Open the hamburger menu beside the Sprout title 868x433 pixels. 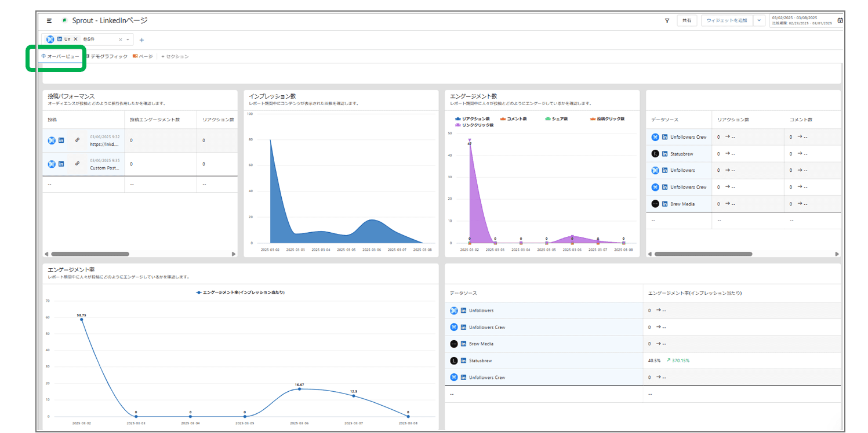[49, 20]
